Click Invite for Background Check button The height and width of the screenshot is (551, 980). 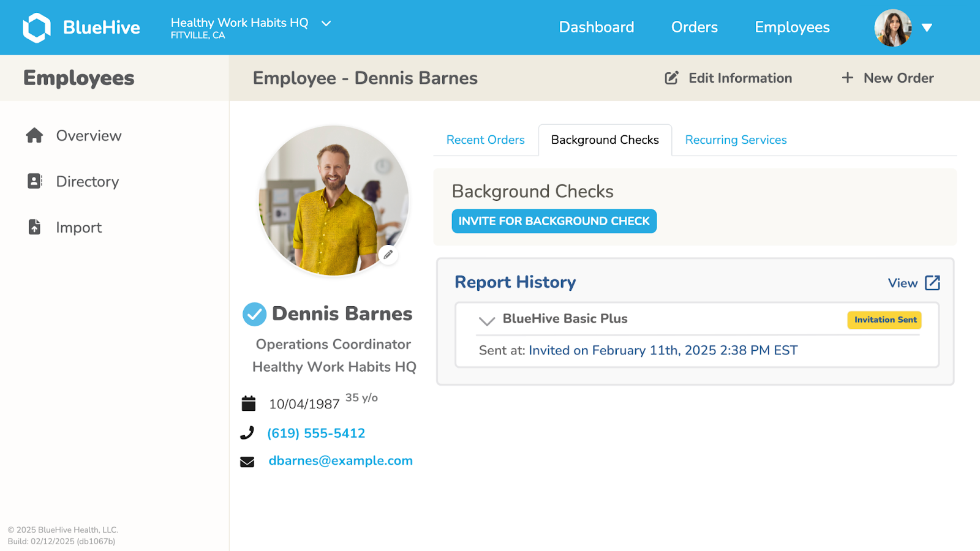[554, 221]
